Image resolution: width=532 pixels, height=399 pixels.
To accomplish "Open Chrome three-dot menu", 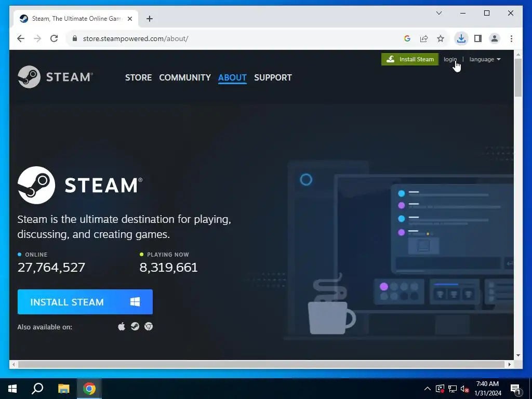I will pos(511,38).
